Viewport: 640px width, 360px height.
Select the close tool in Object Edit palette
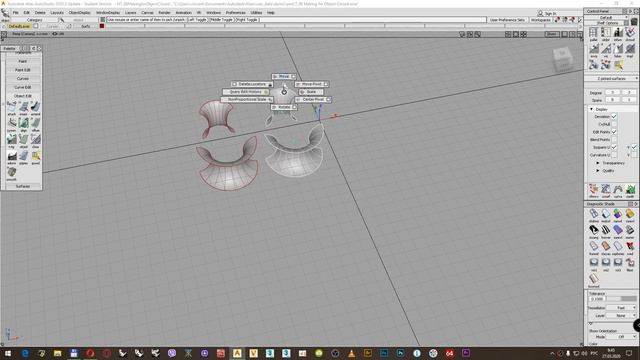pyautogui.click(x=36, y=140)
